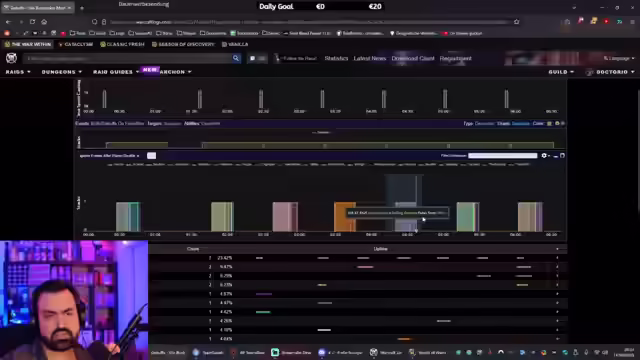Select the Vanilla game tab

pyautogui.click(x=235, y=44)
